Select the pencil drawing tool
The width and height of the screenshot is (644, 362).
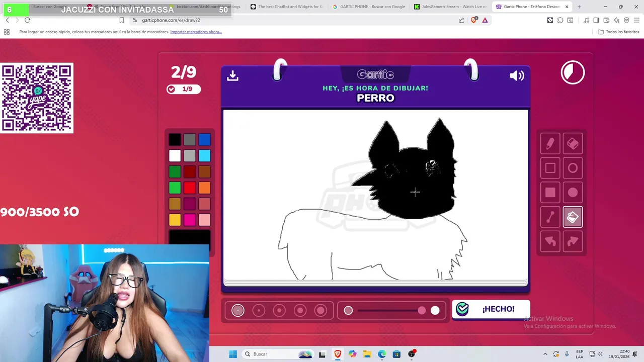click(x=550, y=144)
